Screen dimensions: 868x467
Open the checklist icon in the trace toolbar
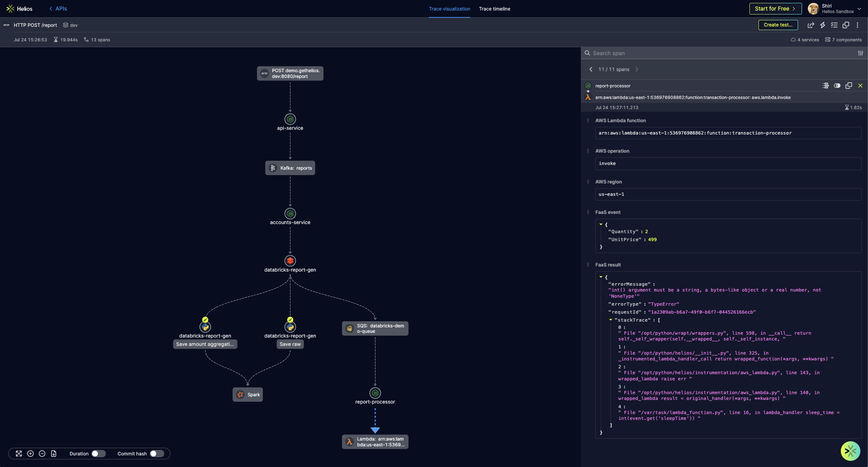(834, 25)
